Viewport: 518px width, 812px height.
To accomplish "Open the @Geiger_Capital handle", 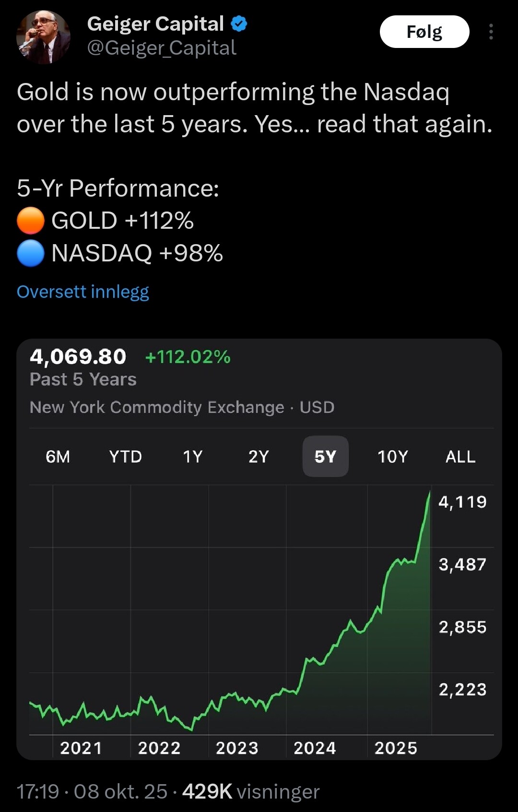I will 162,48.
